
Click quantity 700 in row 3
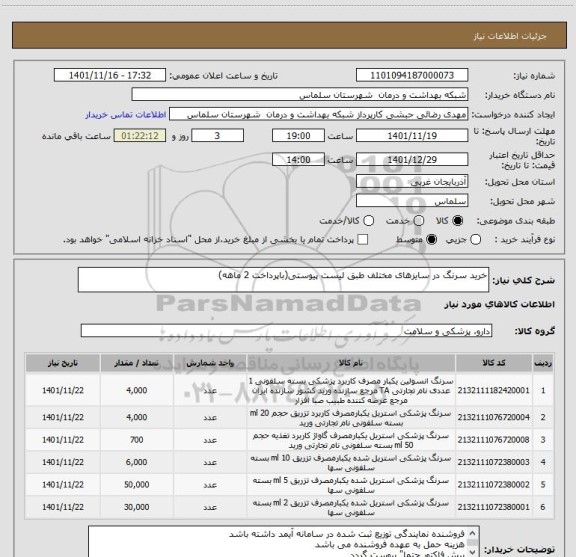[x=137, y=440]
